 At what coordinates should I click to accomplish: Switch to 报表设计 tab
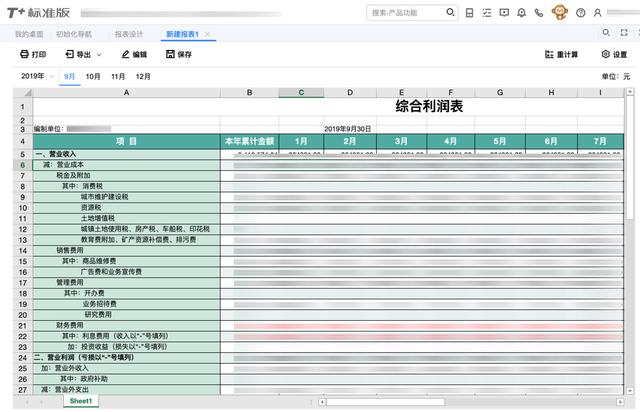click(129, 34)
